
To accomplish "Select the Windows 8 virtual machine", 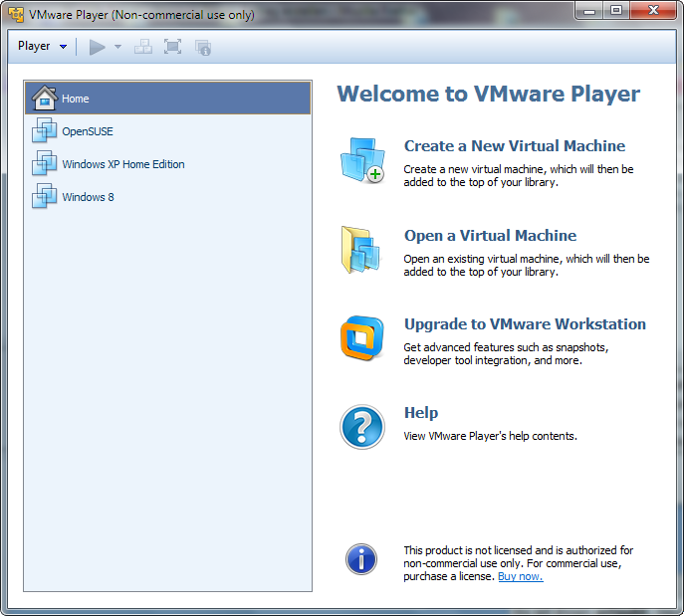I will tap(168, 197).
